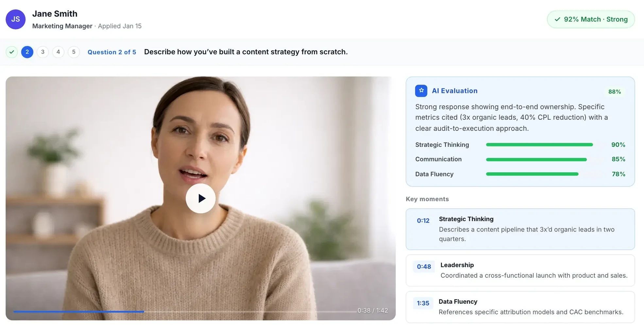Click the "Marketing Manager" role text
This screenshot has width=644, height=327.
tap(62, 26)
